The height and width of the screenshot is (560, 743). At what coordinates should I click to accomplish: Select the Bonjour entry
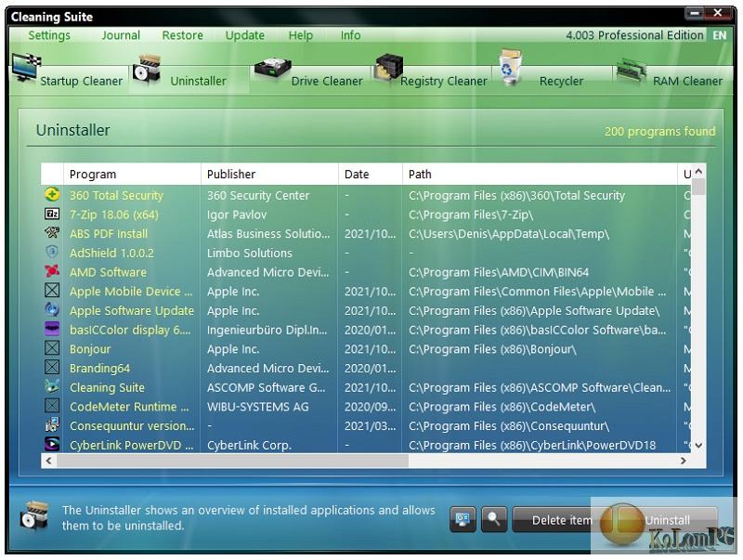(x=90, y=348)
